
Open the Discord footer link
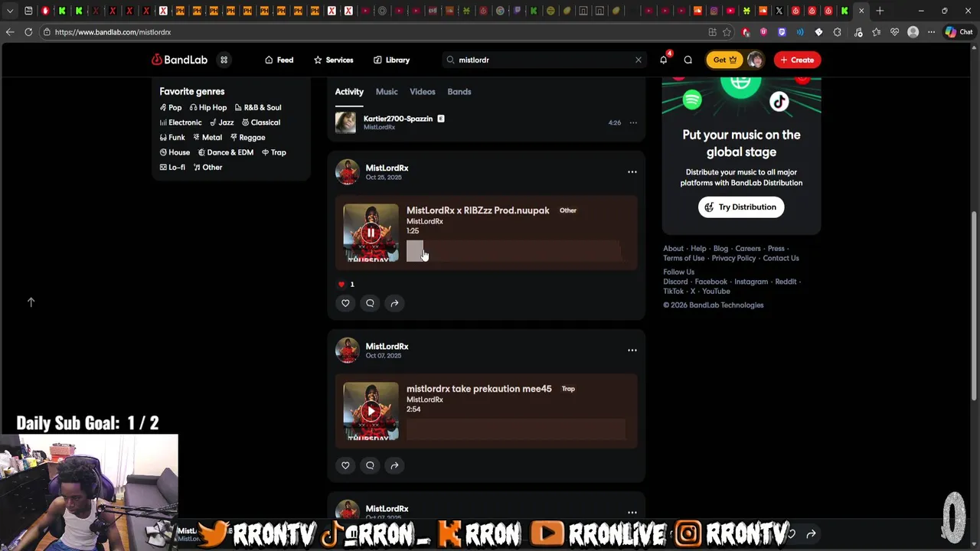tap(675, 282)
